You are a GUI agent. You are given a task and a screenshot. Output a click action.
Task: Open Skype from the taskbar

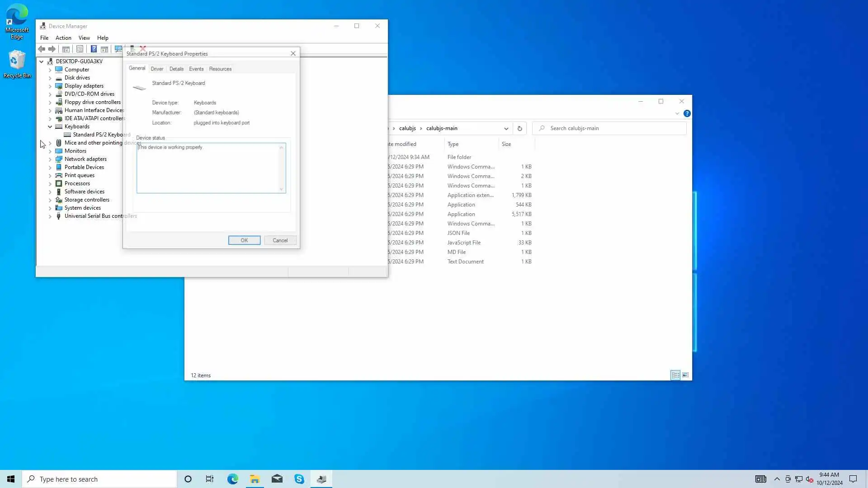click(x=299, y=479)
